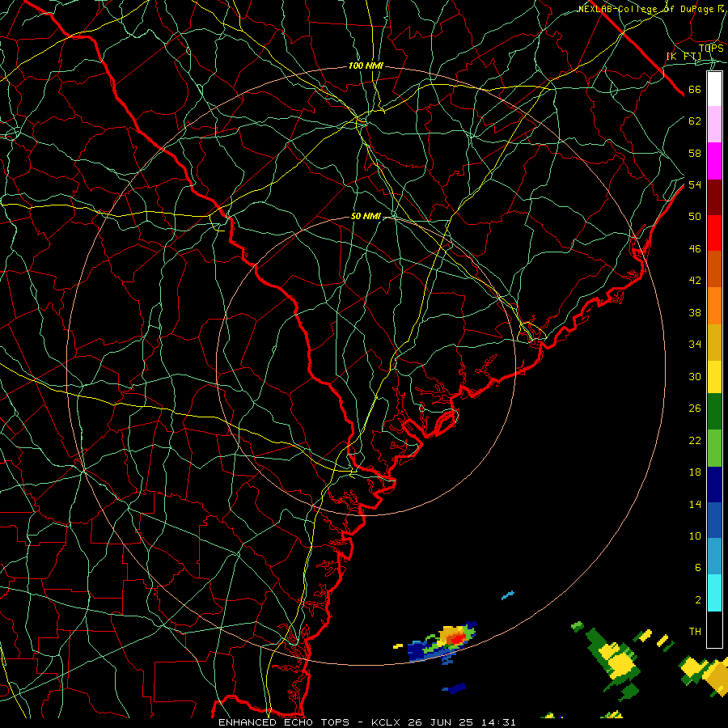Click the "NEXLAB-College of DuPage" credit text
This screenshot has width=728, height=728.
click(x=645, y=9)
